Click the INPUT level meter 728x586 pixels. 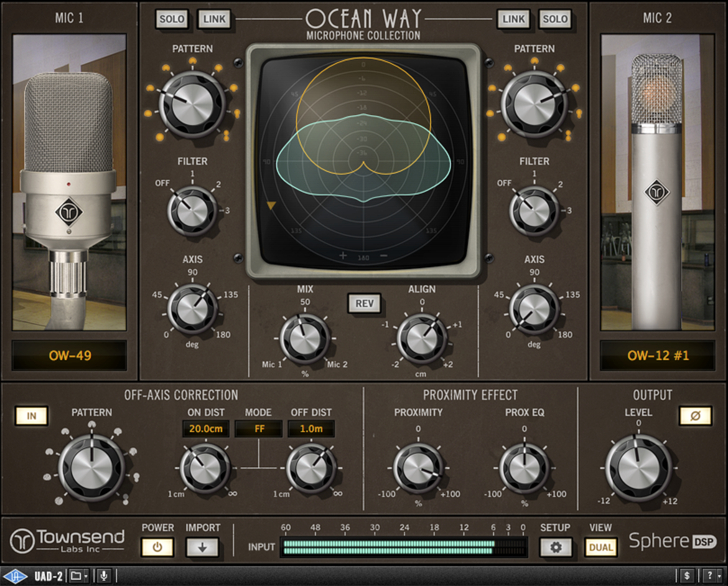pos(403,547)
